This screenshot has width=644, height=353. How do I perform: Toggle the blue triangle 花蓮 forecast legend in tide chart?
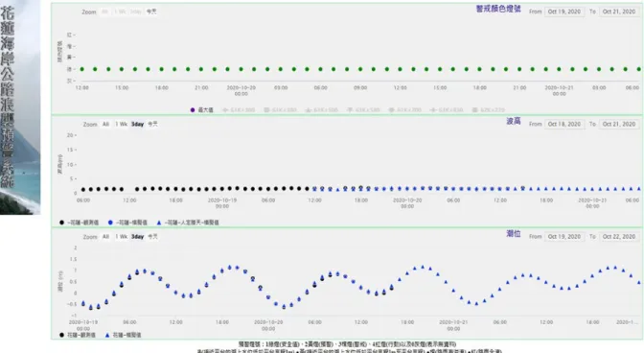(123, 336)
